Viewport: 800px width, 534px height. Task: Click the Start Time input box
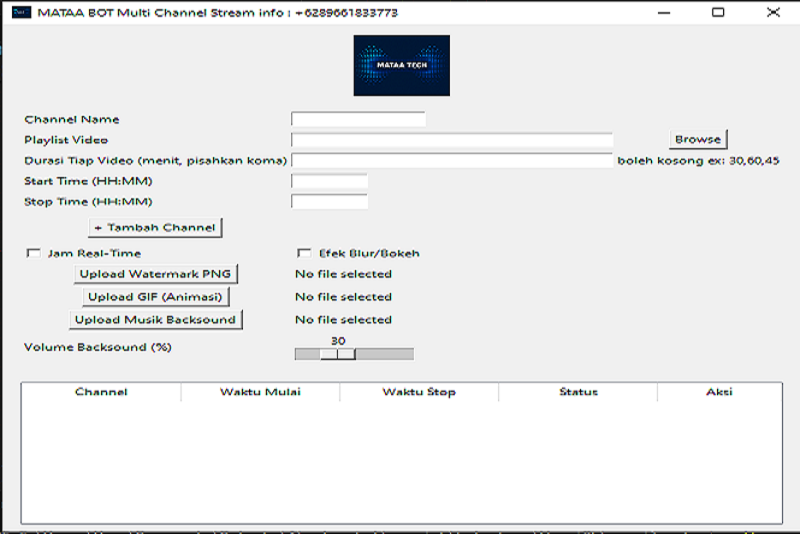[x=329, y=181]
